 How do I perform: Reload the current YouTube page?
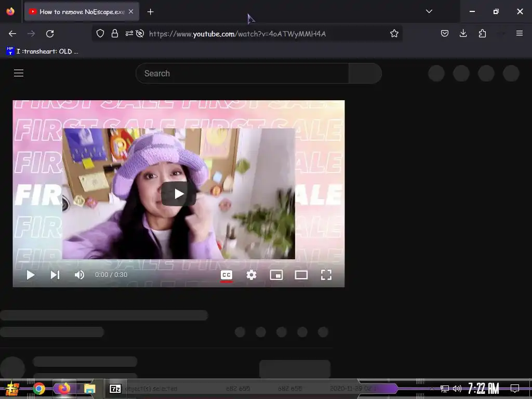pyautogui.click(x=50, y=34)
